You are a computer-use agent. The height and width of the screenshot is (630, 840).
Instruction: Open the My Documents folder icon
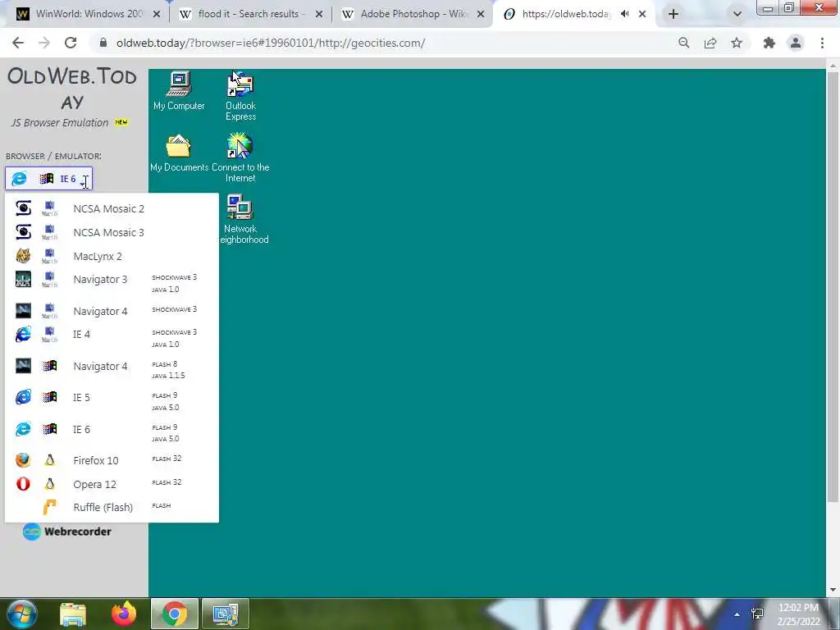pos(179,153)
